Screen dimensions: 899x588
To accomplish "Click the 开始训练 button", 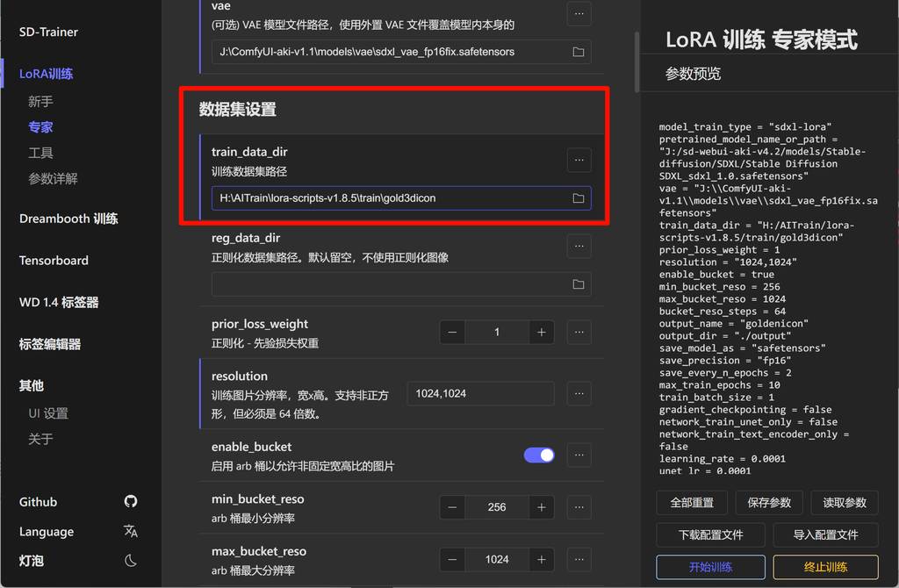I will point(710,567).
